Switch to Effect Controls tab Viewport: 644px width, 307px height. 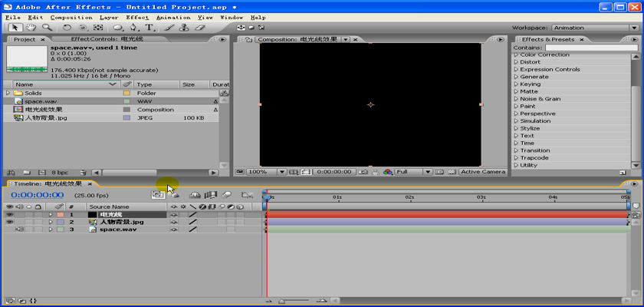(x=107, y=39)
